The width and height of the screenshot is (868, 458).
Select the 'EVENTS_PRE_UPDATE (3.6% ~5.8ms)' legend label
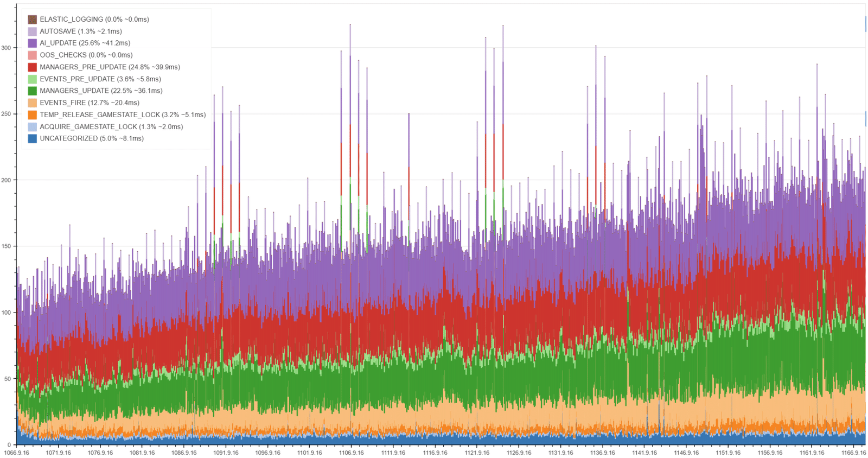100,79
